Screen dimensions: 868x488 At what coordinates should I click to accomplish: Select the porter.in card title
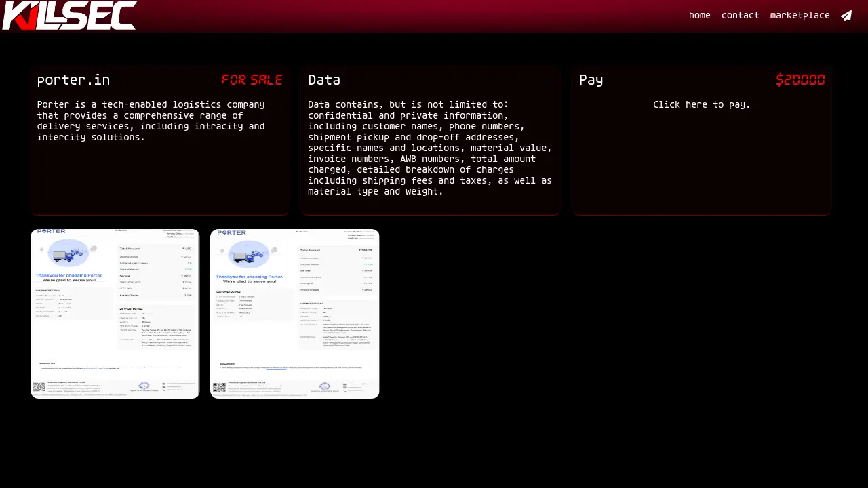(x=73, y=80)
